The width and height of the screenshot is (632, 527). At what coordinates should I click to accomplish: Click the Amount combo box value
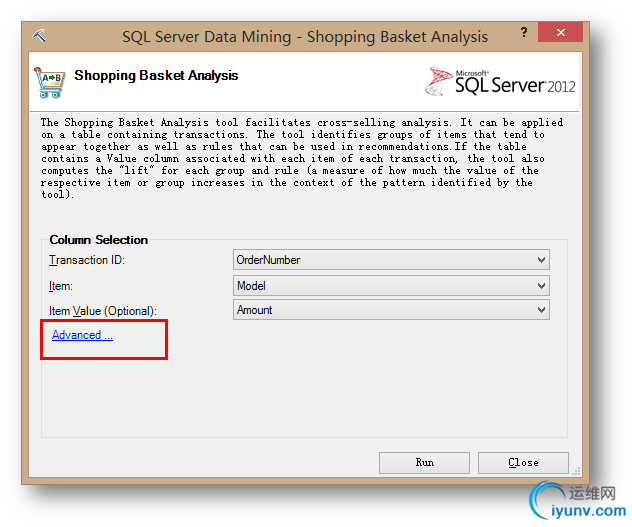[x=391, y=310]
